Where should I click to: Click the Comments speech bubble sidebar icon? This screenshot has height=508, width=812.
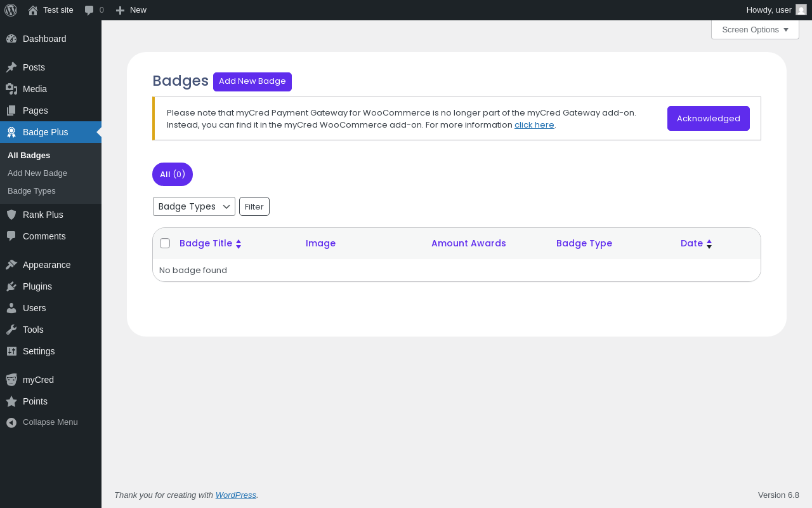[11, 236]
